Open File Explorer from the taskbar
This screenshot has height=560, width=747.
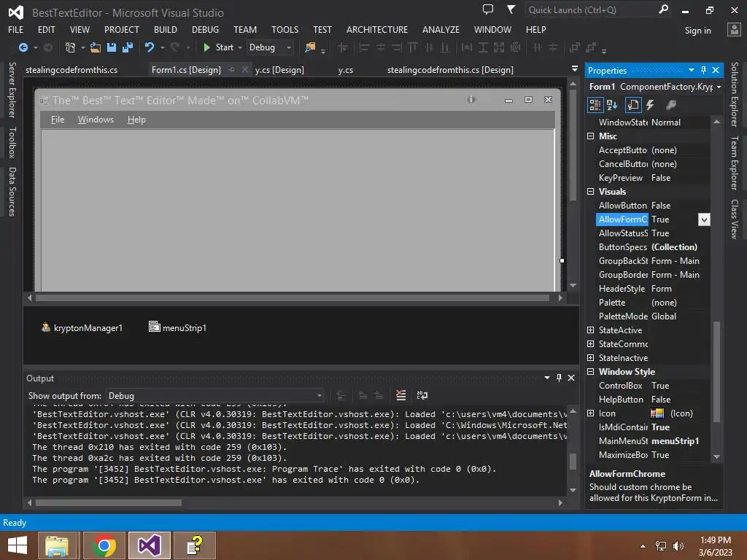(57, 545)
